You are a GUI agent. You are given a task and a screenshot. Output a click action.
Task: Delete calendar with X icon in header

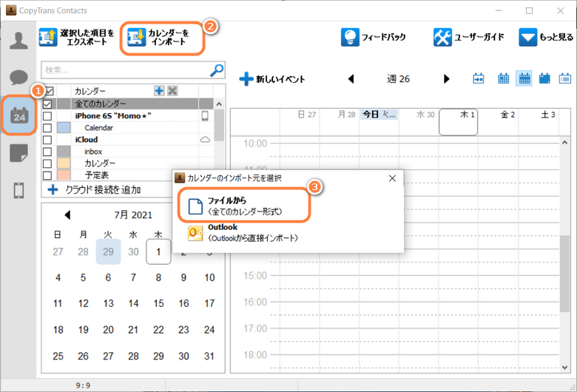click(x=172, y=90)
